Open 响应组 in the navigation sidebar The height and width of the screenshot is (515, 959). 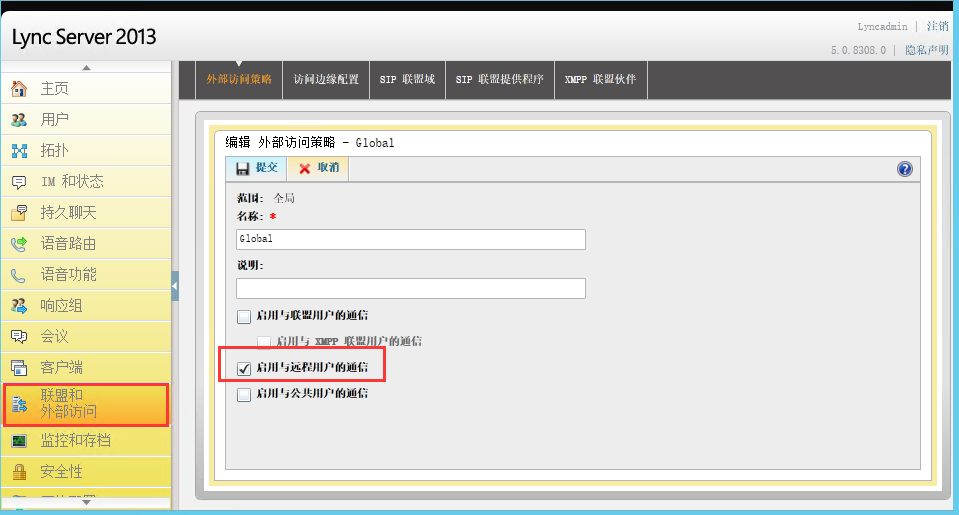pos(86,306)
